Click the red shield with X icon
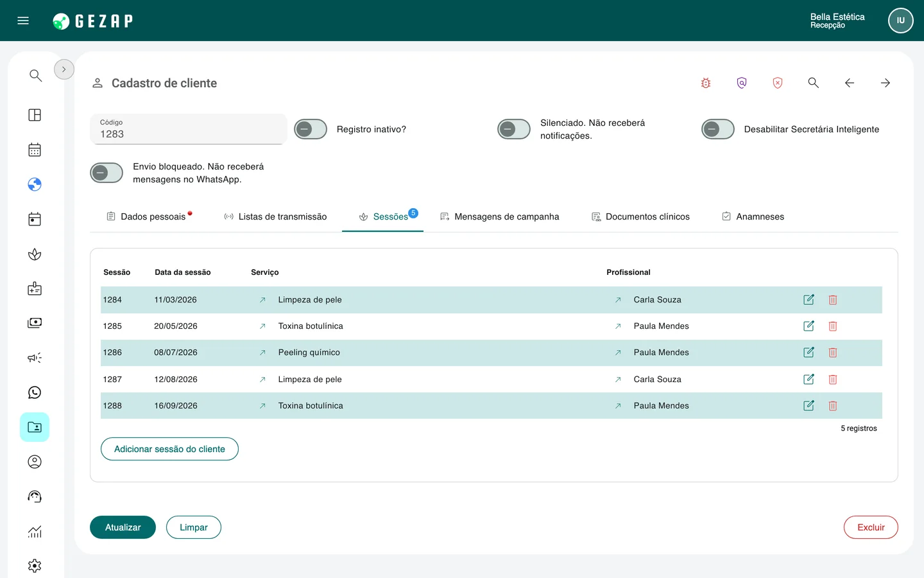The width and height of the screenshot is (924, 578). click(778, 83)
